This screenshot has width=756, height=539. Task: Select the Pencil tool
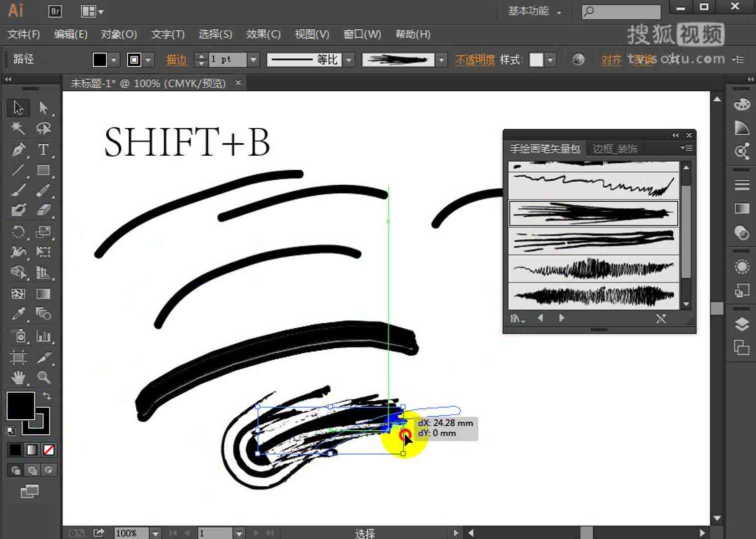pos(43,190)
